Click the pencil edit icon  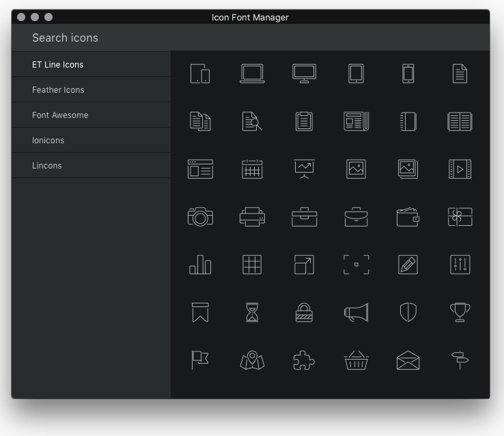[x=408, y=265]
